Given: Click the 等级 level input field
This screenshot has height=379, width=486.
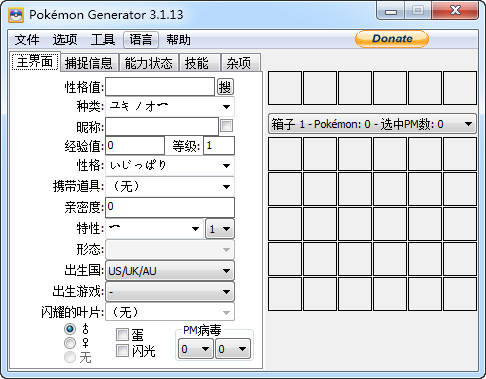Looking at the screenshot, I should tap(219, 146).
